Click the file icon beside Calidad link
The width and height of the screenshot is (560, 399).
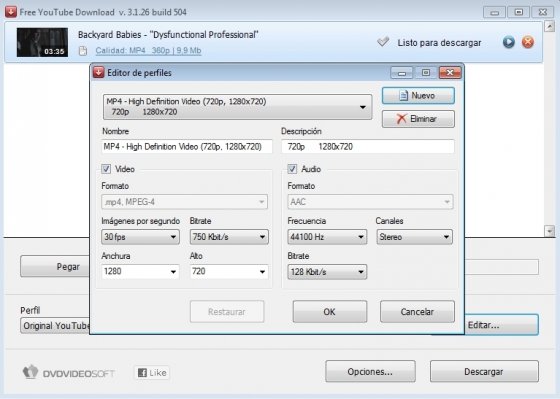83,51
